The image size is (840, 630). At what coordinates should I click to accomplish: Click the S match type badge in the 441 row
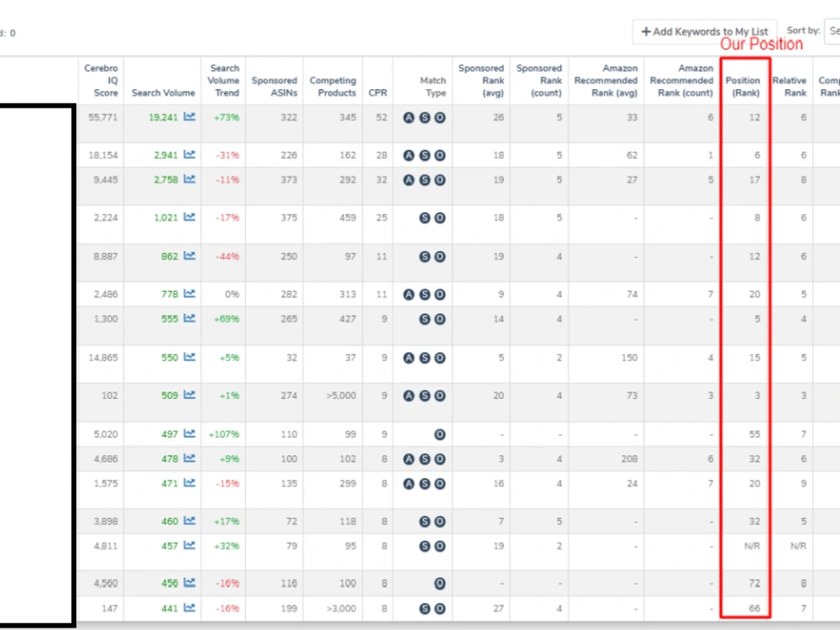pos(425,608)
